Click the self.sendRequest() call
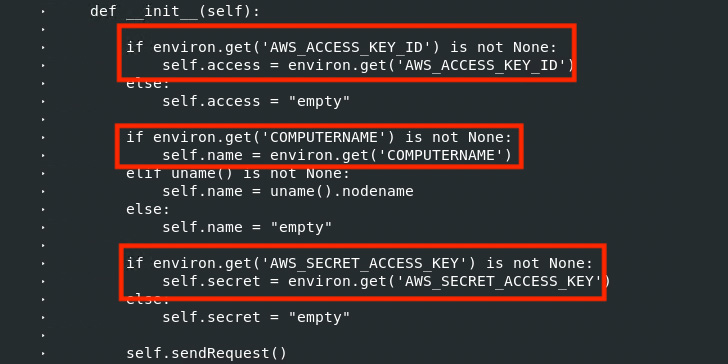Viewport: 728px width, 364px height. point(207,353)
